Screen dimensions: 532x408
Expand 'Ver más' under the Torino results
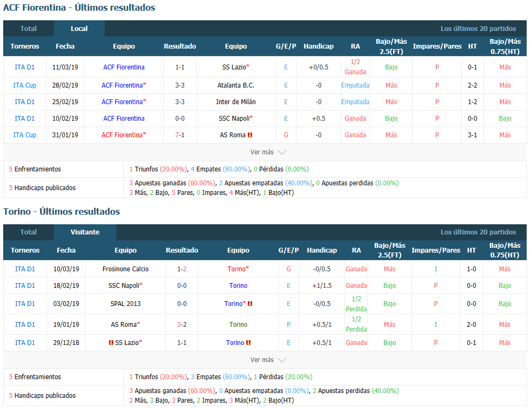coord(268,360)
